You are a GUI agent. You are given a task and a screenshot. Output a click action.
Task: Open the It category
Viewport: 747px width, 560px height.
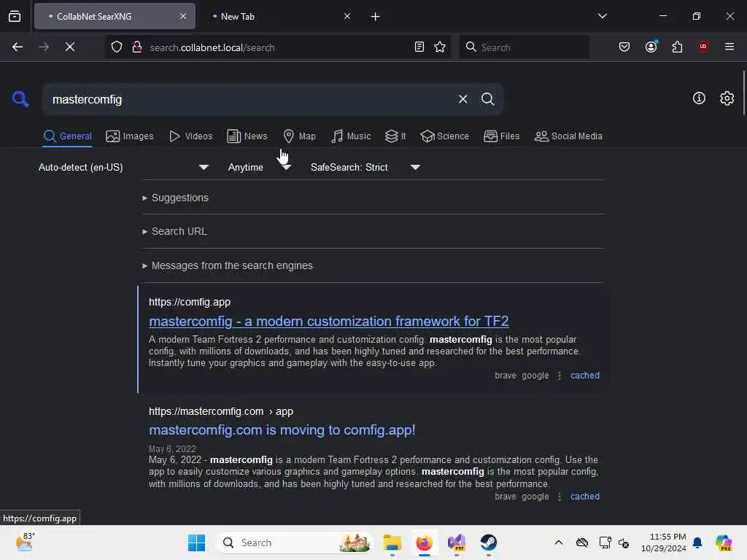395,136
